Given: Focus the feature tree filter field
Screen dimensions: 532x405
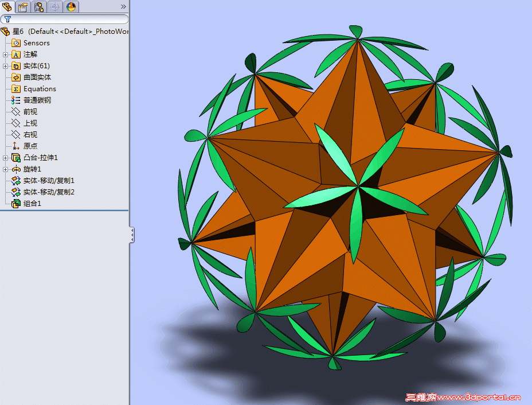Looking at the screenshot, I should 64,19.
